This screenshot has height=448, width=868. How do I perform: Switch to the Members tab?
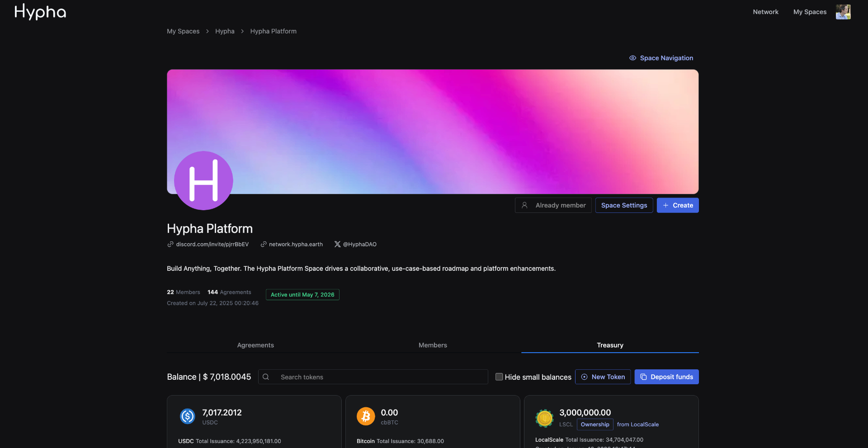click(x=433, y=345)
